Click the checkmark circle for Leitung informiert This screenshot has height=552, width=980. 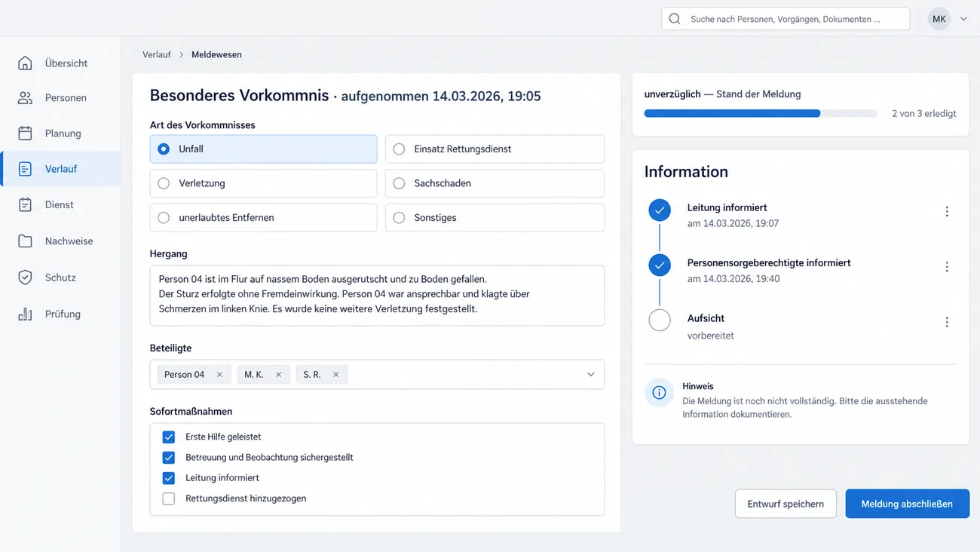(660, 210)
